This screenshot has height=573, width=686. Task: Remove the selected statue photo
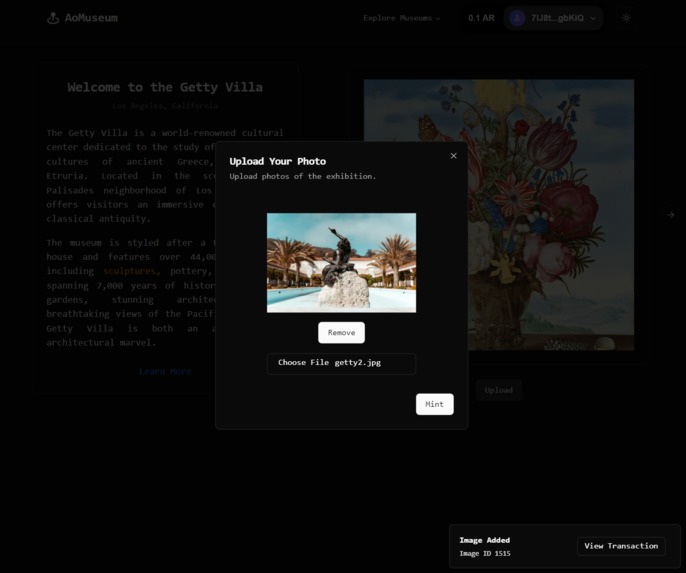[x=341, y=332]
